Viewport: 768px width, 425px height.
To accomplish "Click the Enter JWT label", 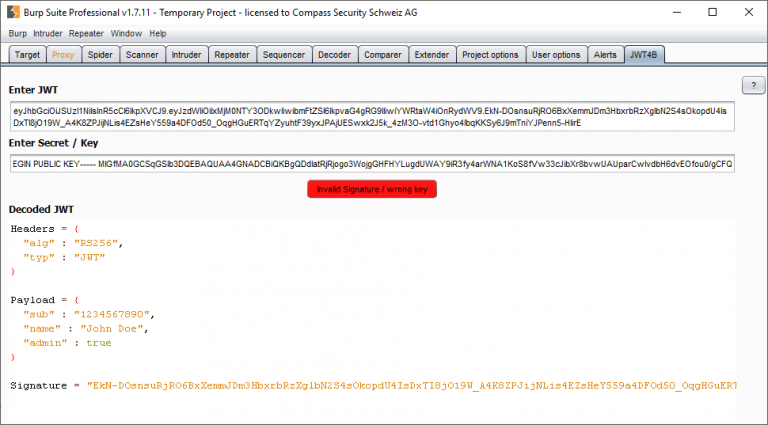I will click(33, 90).
